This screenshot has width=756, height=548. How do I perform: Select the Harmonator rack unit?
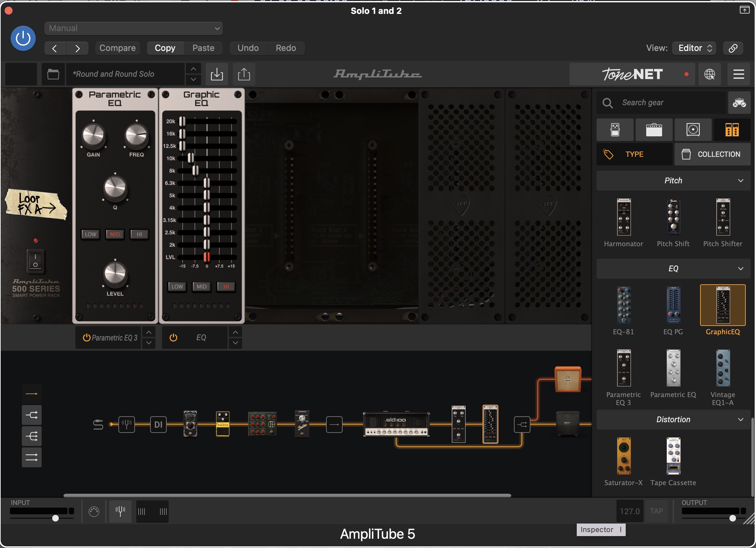coord(624,223)
